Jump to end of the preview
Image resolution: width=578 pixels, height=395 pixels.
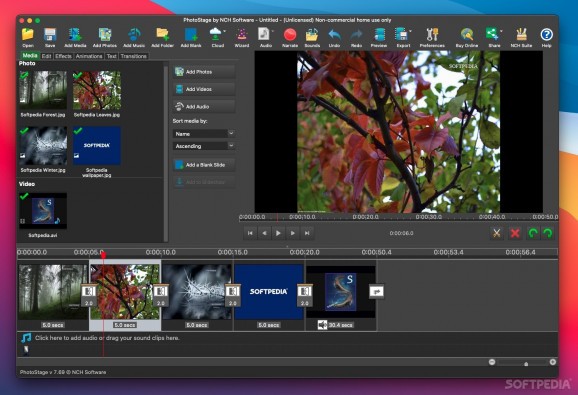(x=307, y=233)
